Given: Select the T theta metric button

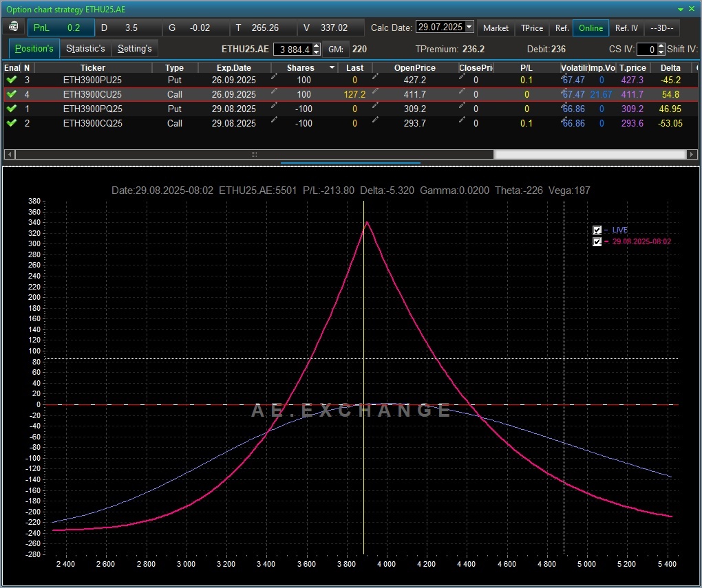Looking at the screenshot, I should pyautogui.click(x=264, y=28).
